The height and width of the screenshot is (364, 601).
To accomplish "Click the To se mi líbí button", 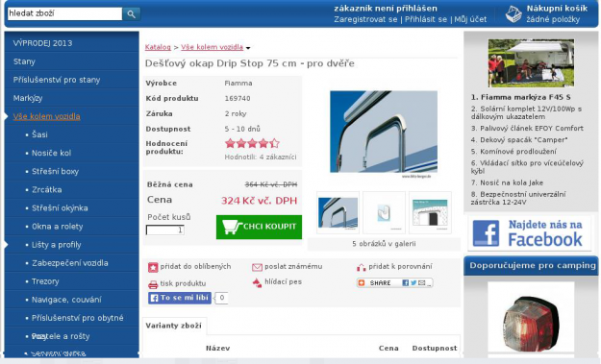I will point(180,298).
